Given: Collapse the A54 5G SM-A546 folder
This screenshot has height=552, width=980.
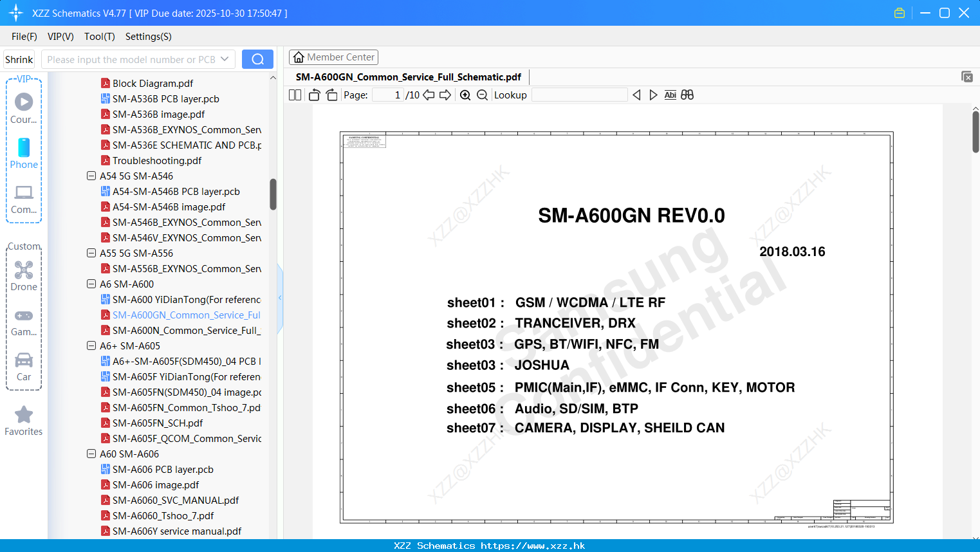Looking at the screenshot, I should [91, 176].
